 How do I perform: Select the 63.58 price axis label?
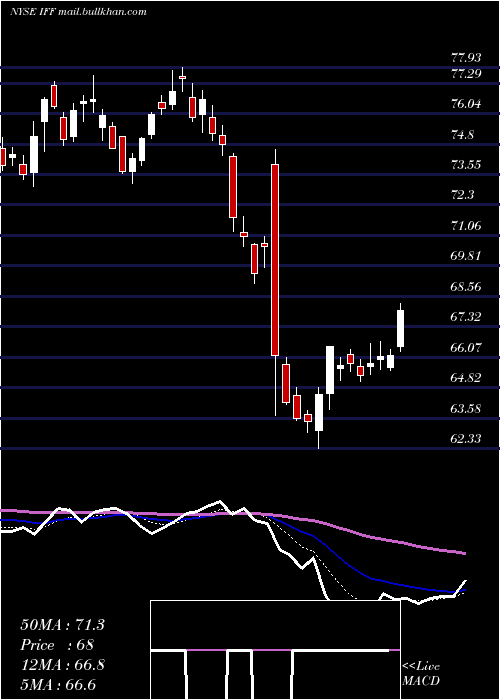[x=466, y=408]
